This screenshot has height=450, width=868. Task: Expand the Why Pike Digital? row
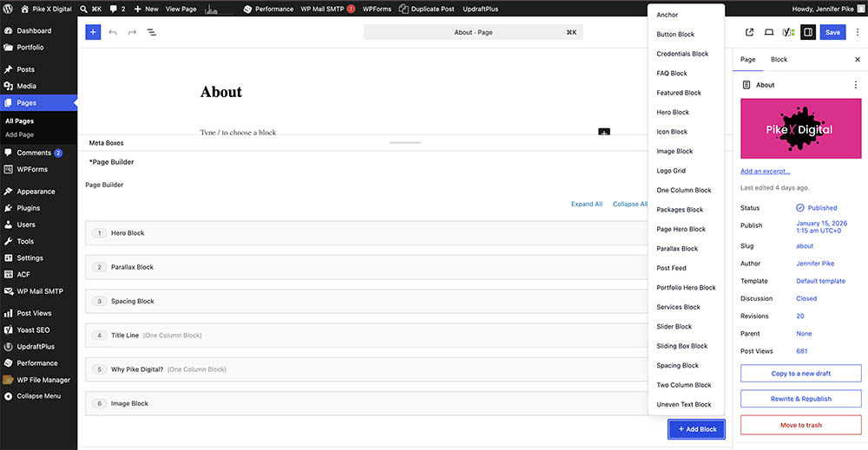point(366,369)
